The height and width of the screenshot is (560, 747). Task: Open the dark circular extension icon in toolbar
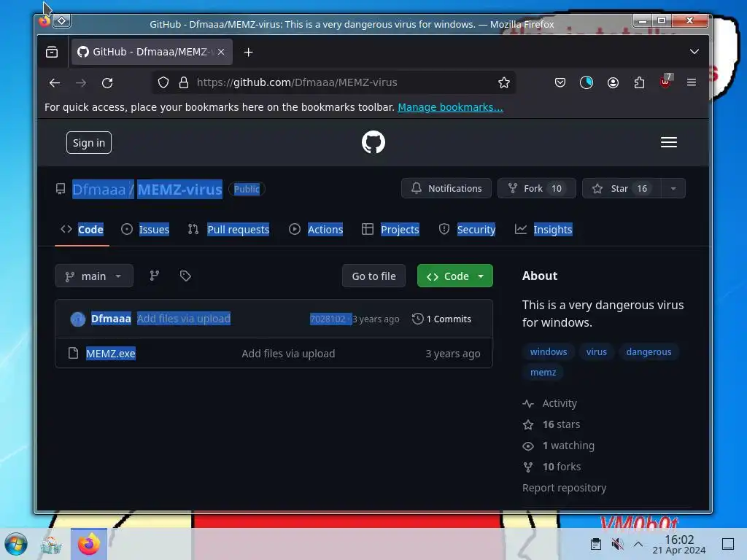click(587, 83)
